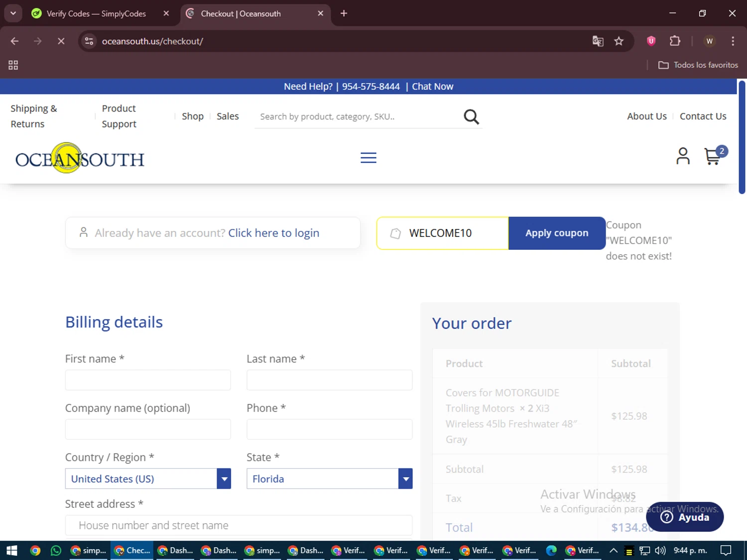
Task: Click the forward navigation arrow
Action: pyautogui.click(x=38, y=41)
